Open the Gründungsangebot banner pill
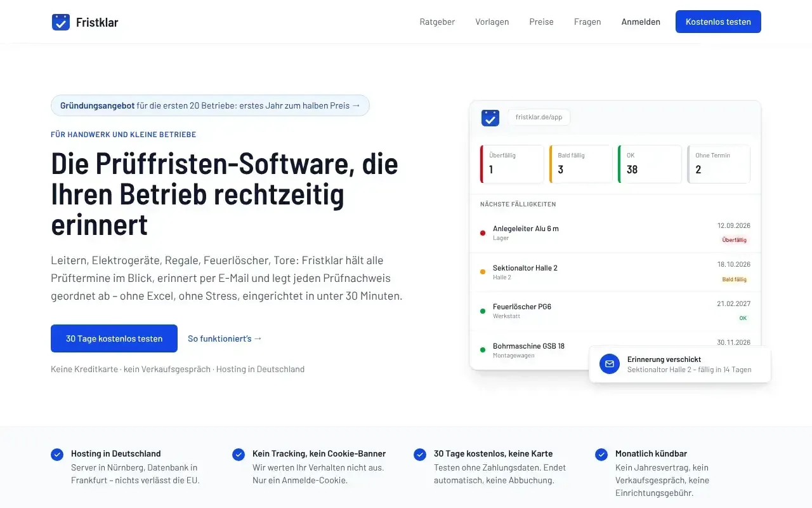Image resolution: width=812 pixels, height=508 pixels. [x=210, y=105]
